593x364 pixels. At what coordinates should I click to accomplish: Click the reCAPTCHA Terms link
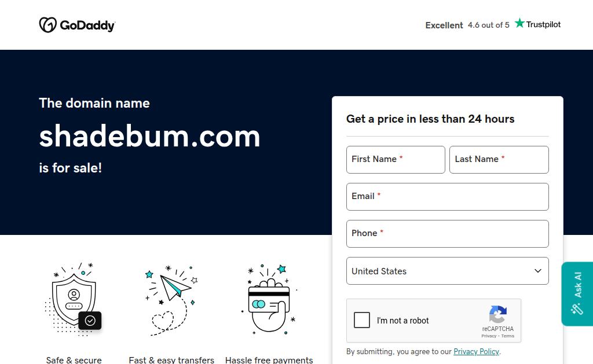508,336
